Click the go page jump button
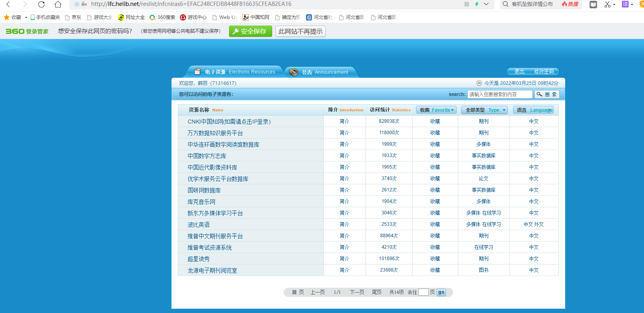Screen dimensions: 644x313 (441, 292)
